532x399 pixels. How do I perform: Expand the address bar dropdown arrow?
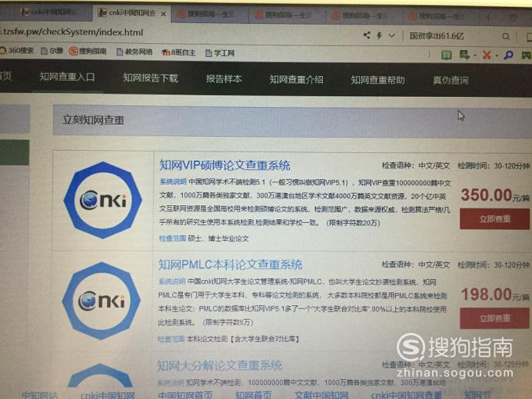pos(391,35)
